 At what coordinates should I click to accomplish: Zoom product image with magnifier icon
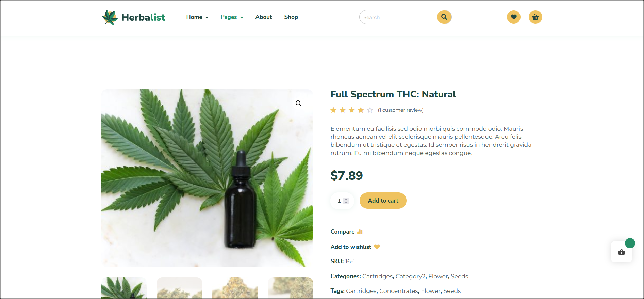click(298, 104)
